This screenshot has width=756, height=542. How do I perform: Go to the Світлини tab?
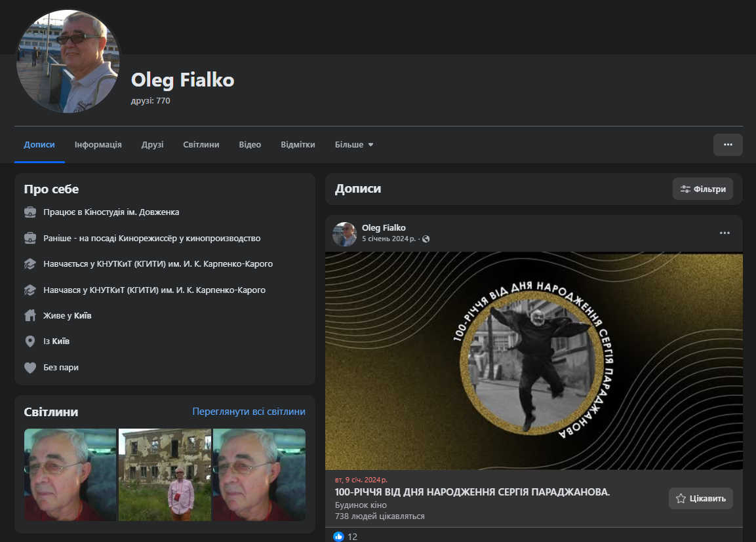coord(201,145)
